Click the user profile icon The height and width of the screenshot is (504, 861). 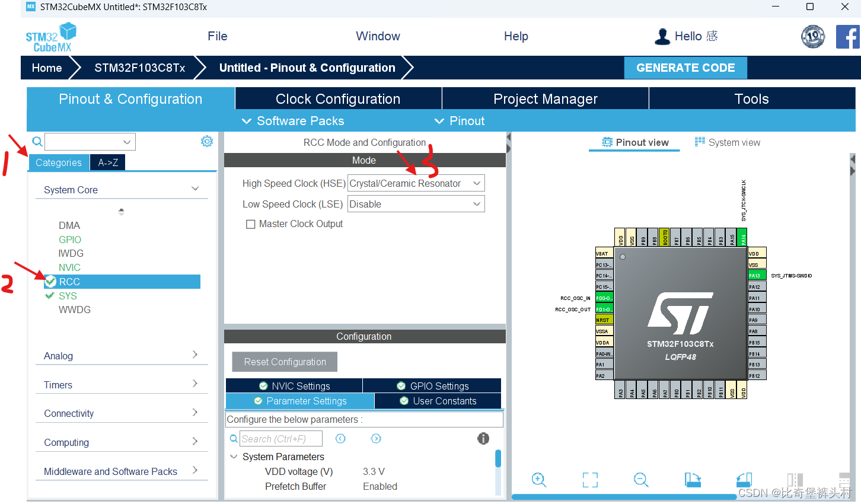click(662, 37)
